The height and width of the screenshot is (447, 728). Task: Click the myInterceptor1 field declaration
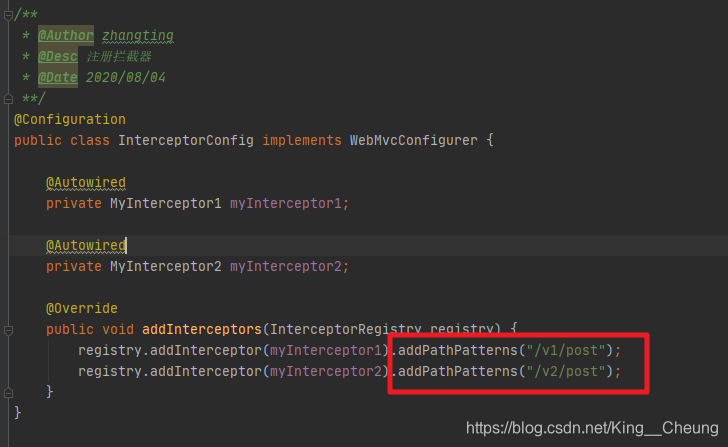tap(286, 203)
